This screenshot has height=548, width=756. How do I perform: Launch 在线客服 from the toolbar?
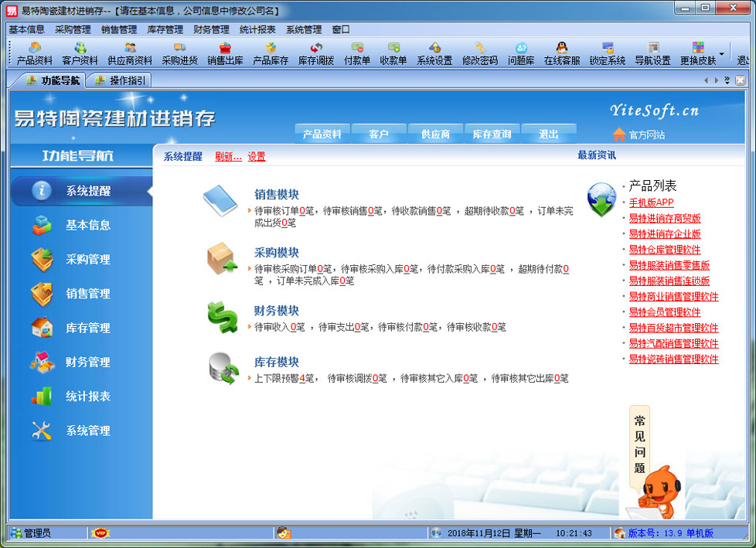tap(562, 53)
